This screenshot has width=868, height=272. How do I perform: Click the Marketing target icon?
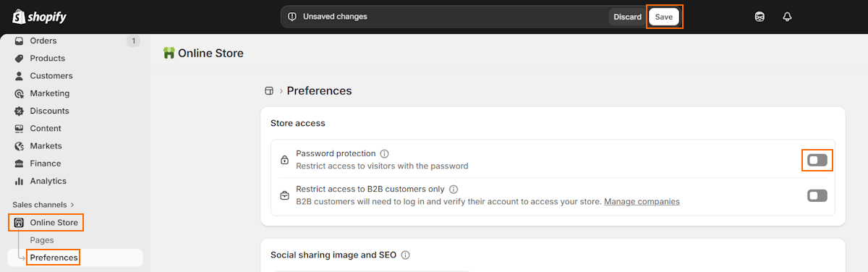[x=19, y=93]
